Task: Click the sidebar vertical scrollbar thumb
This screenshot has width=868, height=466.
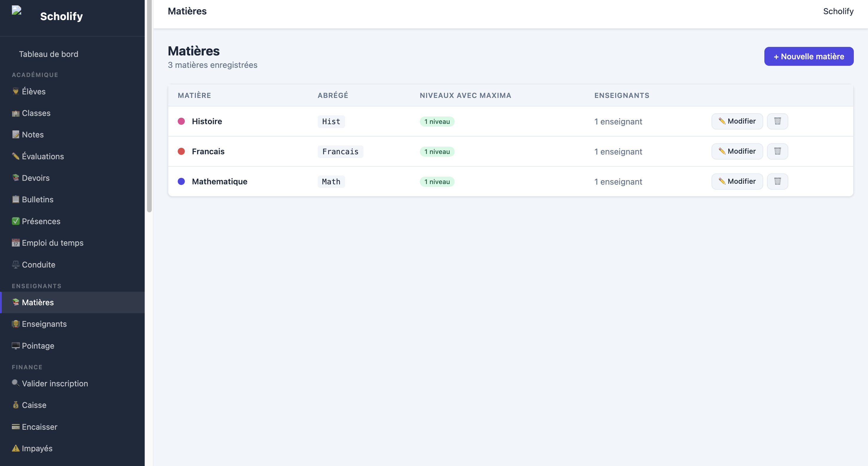Action: pyautogui.click(x=149, y=106)
